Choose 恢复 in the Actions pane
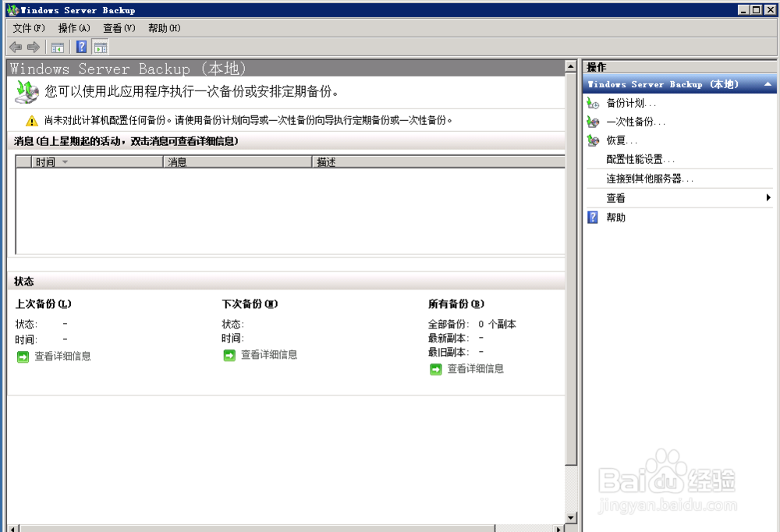 622,141
